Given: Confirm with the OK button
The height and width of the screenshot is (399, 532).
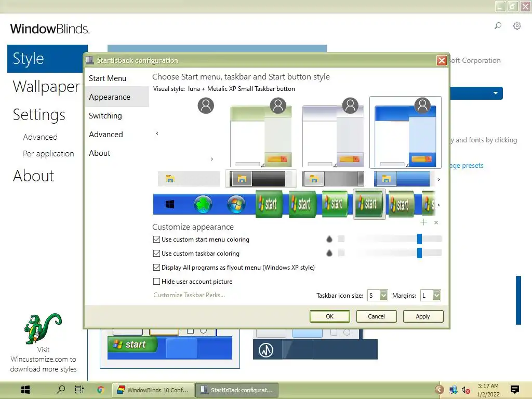Looking at the screenshot, I should (330, 316).
